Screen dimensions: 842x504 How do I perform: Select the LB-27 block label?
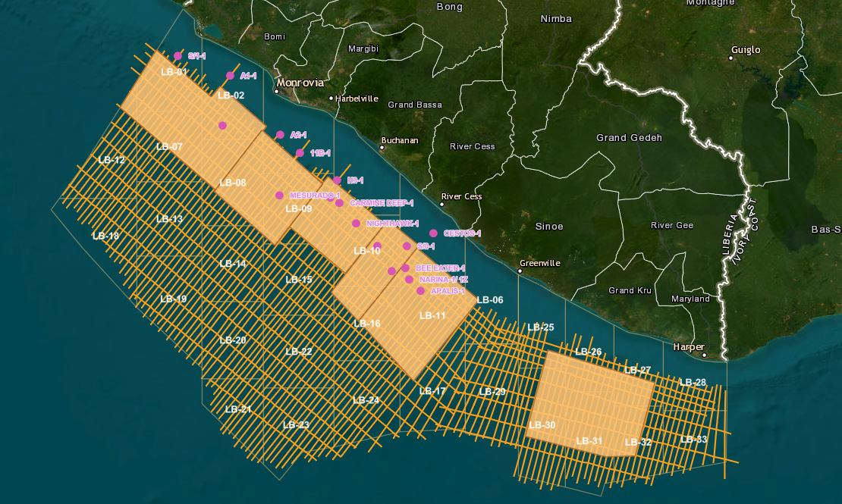[637, 371]
